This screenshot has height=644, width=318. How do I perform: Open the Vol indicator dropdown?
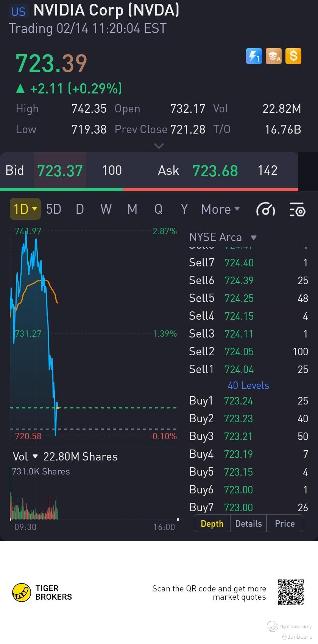coord(25,457)
